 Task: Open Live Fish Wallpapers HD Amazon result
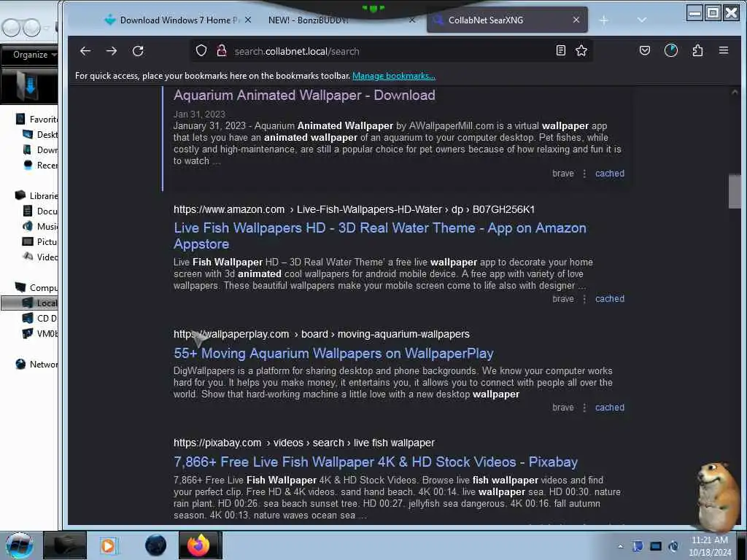379,236
